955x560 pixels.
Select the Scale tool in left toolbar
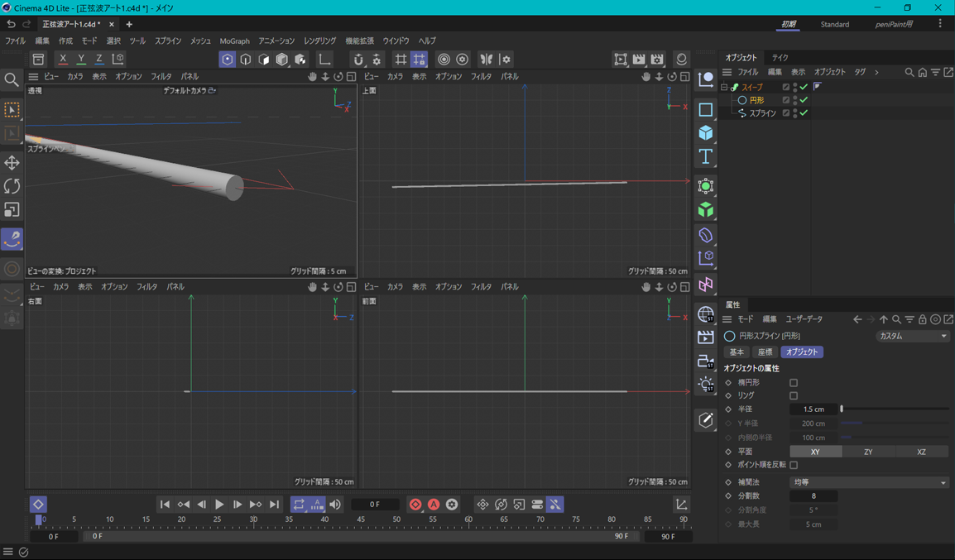(12, 210)
